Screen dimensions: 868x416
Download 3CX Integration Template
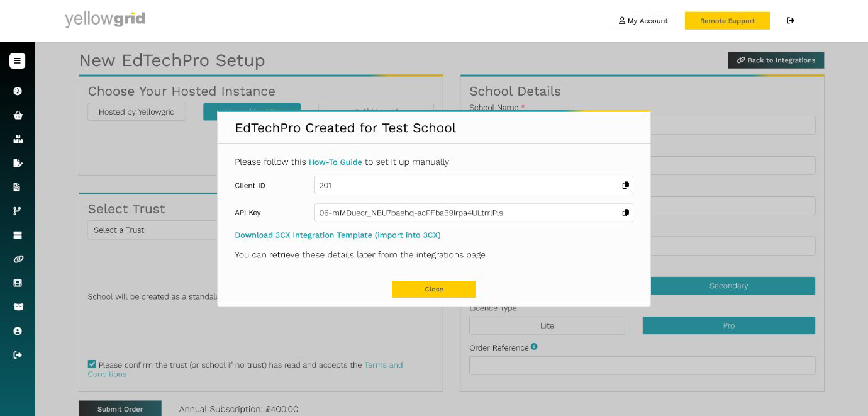[338, 235]
